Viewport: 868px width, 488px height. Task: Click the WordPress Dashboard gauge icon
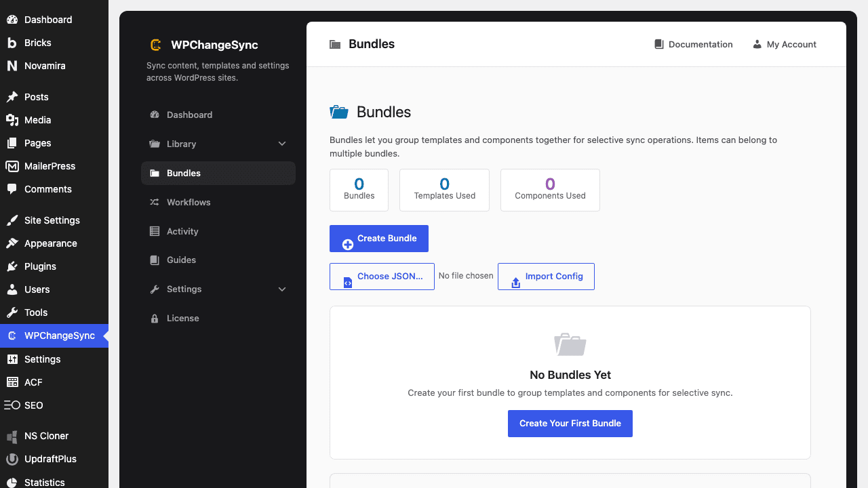(x=12, y=20)
